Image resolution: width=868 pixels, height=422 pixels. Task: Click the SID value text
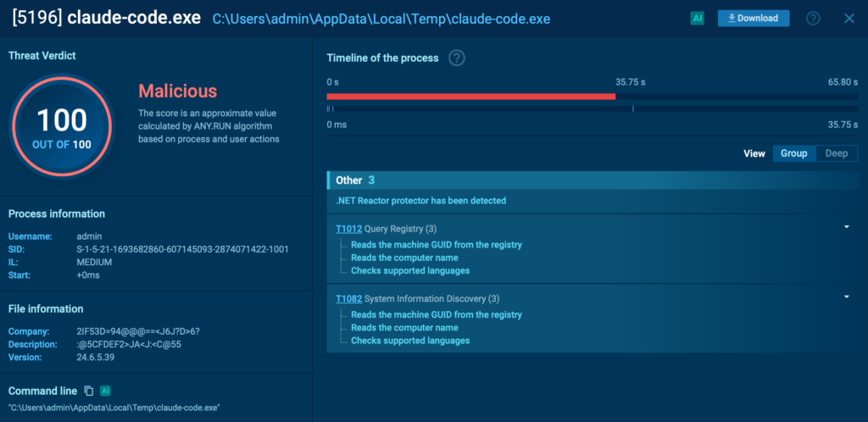[183, 249]
